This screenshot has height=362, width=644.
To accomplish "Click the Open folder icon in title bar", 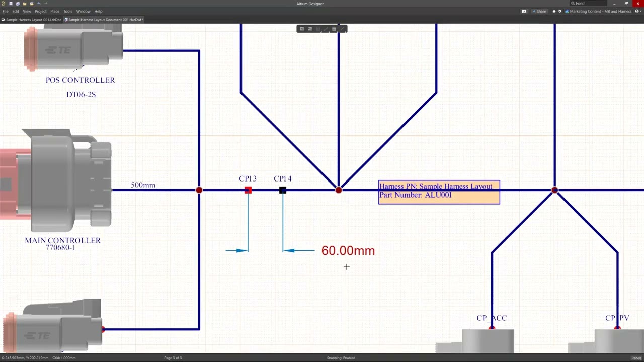I will [x=25, y=4].
